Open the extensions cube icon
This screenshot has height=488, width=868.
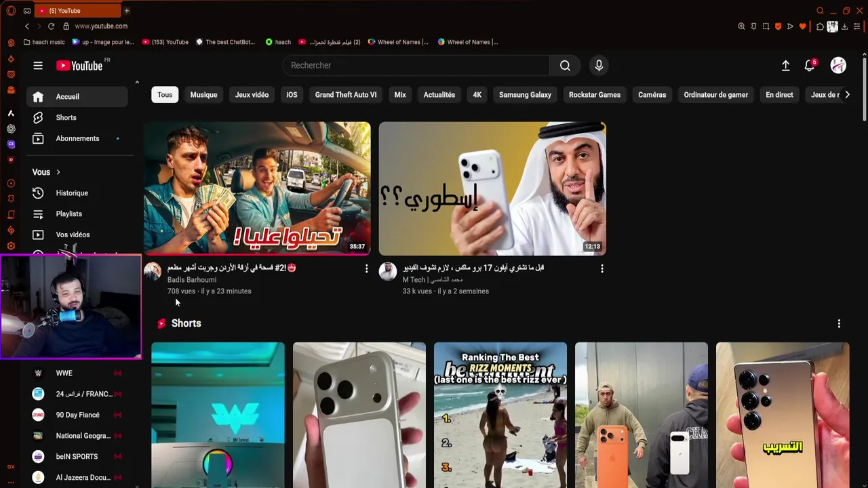point(820,26)
